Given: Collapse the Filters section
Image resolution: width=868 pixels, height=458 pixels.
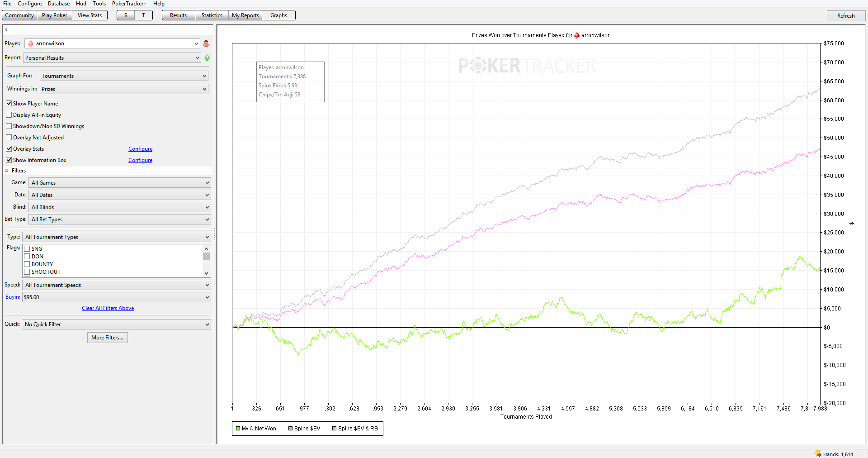Looking at the screenshot, I should point(7,171).
